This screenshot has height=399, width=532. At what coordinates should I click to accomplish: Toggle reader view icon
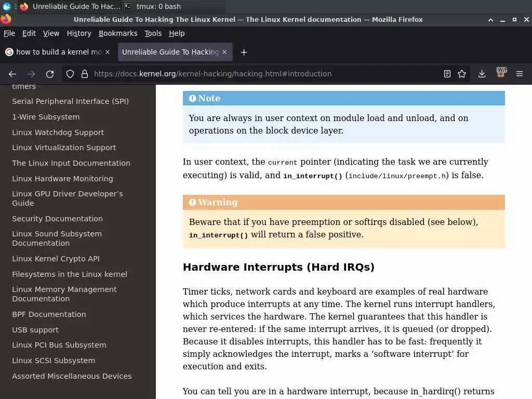[447, 74]
